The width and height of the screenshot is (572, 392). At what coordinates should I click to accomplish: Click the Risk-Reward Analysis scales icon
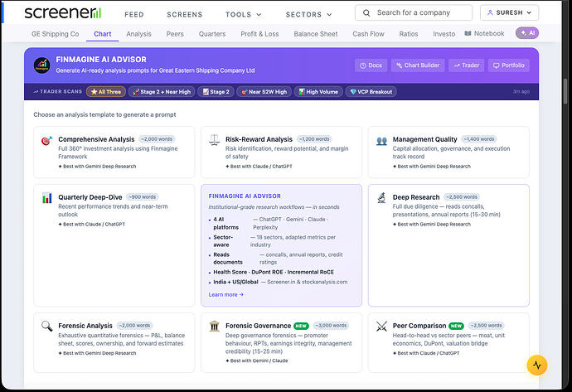tap(214, 141)
